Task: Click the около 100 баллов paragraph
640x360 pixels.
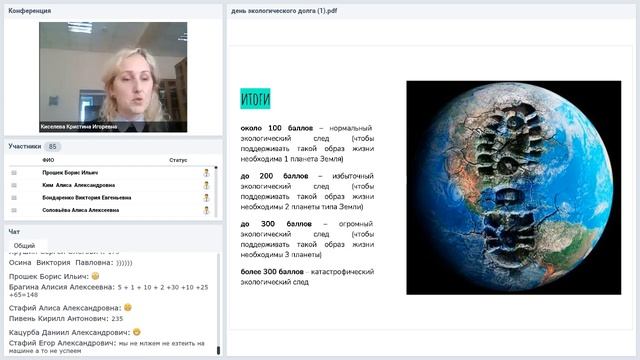Action: (307, 143)
